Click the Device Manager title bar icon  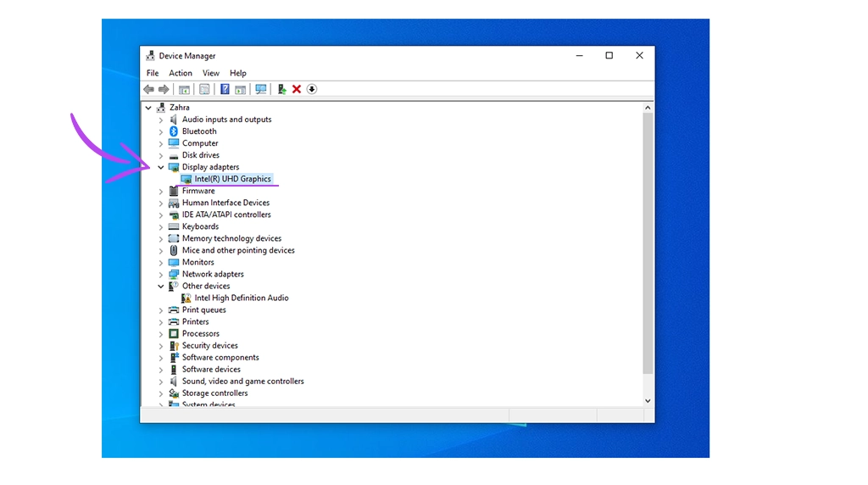coord(150,56)
